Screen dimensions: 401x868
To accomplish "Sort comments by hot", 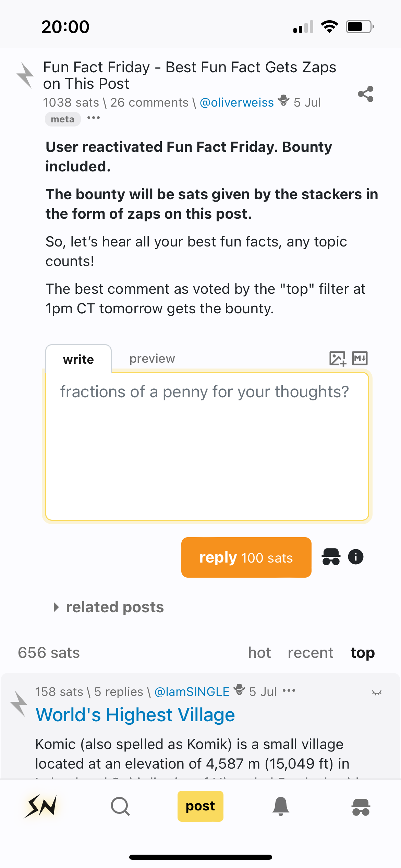I will coord(259,653).
